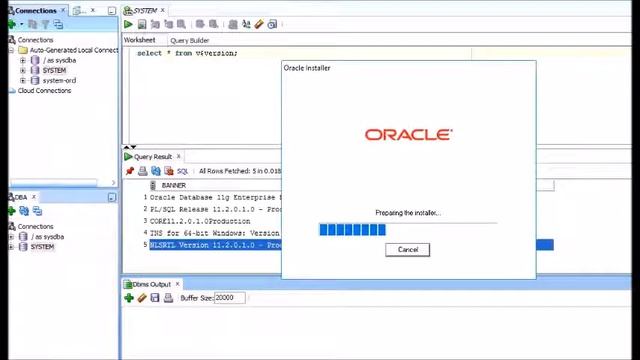
Task: Click the third icon in DBA toolbar
Action: click(37, 211)
